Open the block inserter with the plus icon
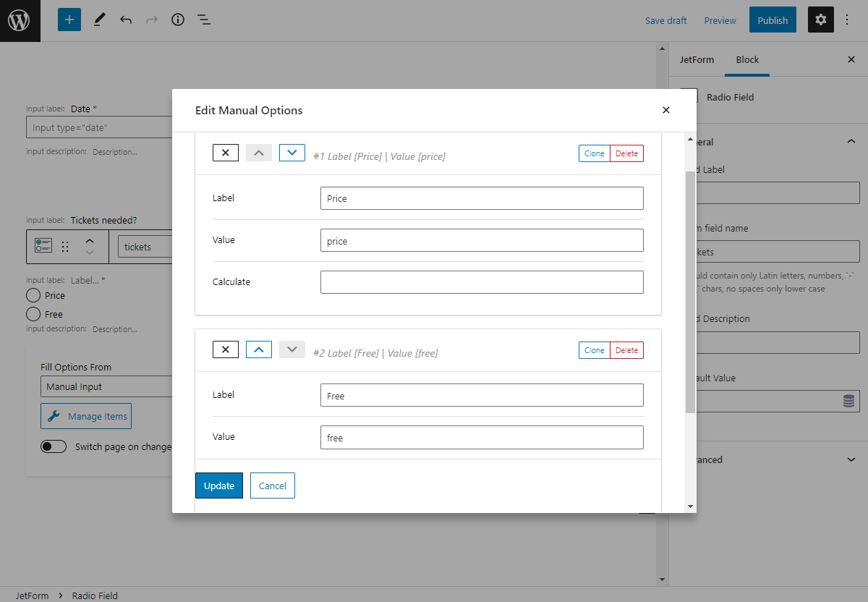This screenshot has height=602, width=868. pos(69,20)
